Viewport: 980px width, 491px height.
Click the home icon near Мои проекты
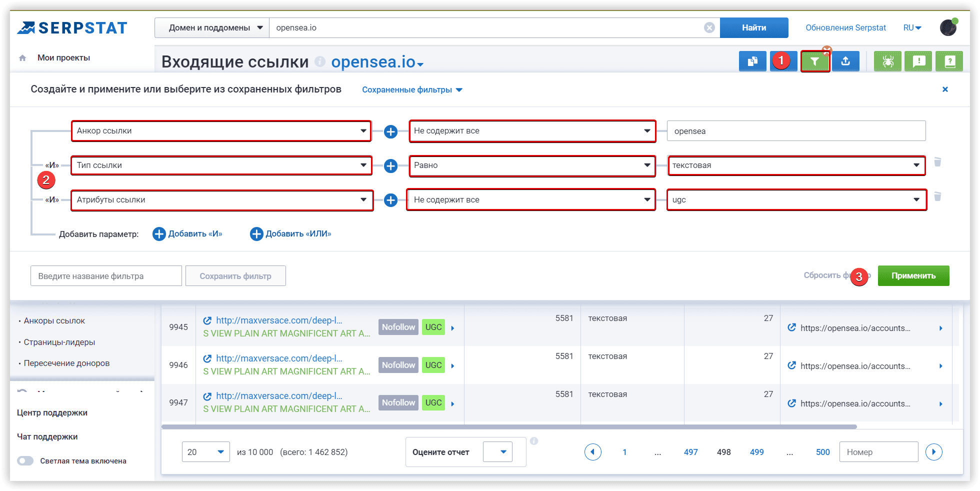click(x=22, y=58)
